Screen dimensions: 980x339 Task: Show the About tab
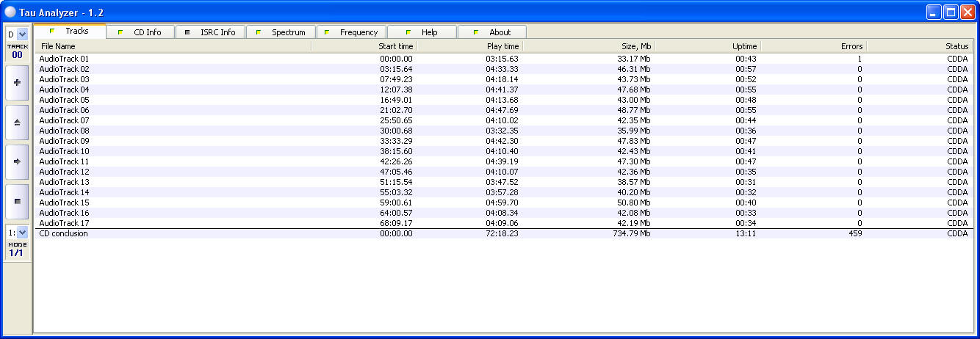(x=492, y=32)
